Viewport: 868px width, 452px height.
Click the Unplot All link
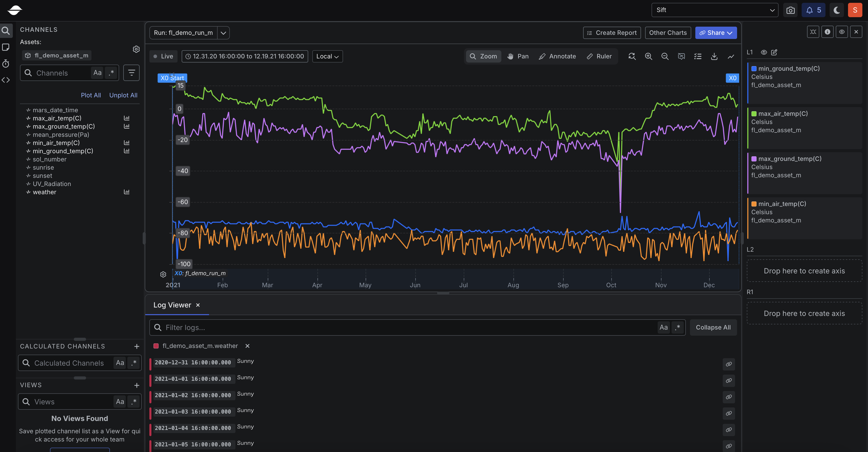click(x=123, y=95)
